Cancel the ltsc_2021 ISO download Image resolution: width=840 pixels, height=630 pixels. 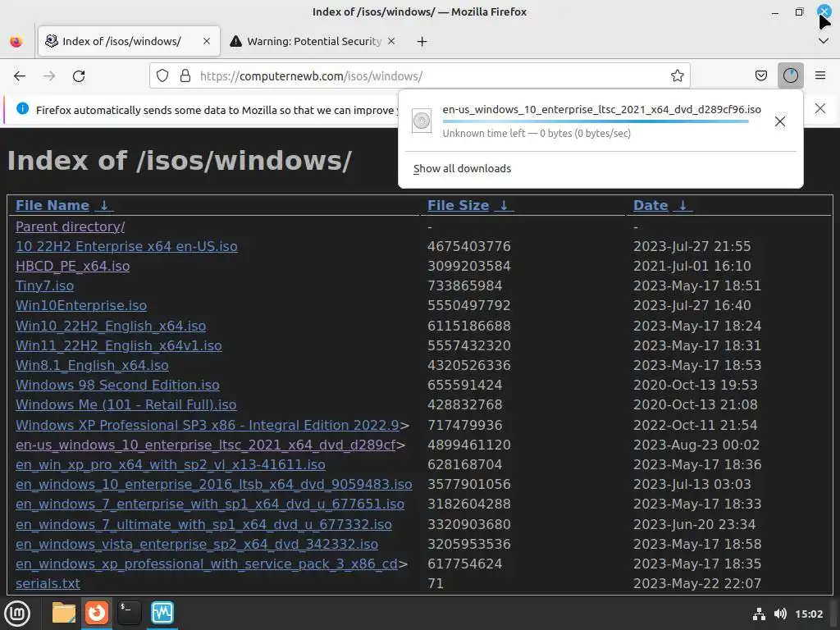[x=780, y=121]
